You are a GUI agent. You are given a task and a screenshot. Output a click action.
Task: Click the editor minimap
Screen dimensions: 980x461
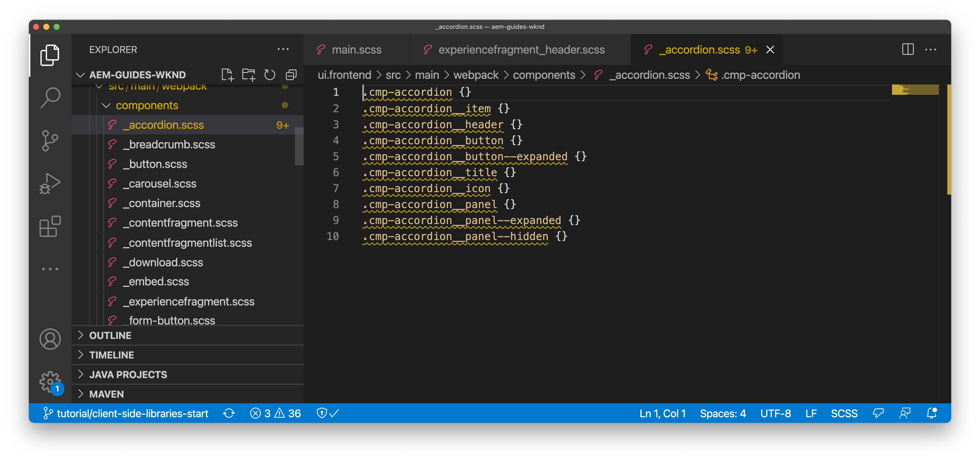click(915, 90)
